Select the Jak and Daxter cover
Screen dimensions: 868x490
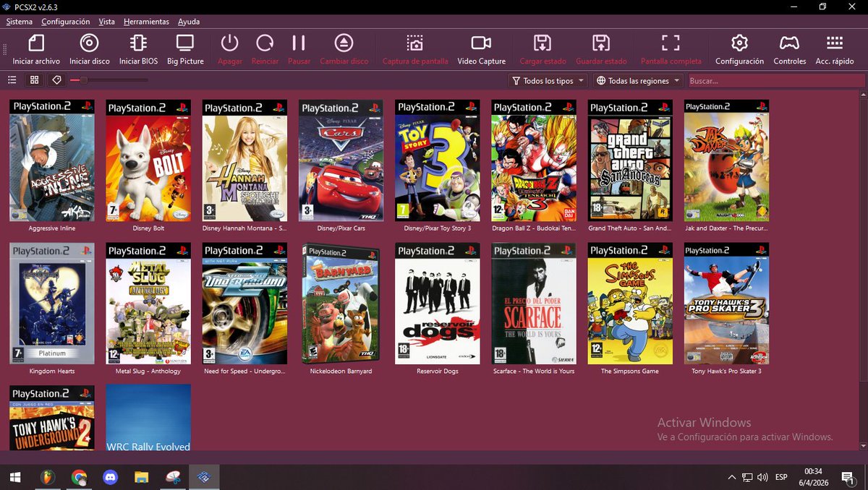tap(727, 160)
